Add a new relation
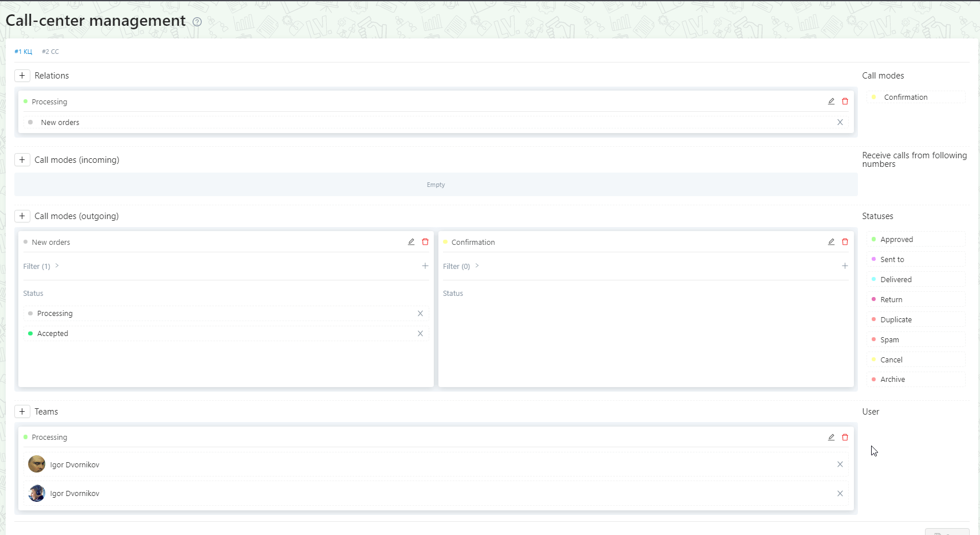Viewport: 980px width, 535px height. coord(22,75)
